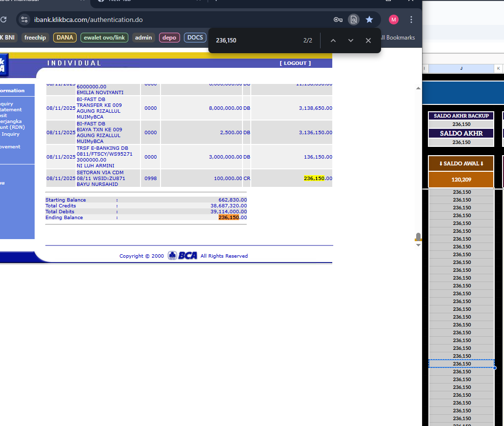Click the SALDO AKHR BACKUP header cell
The image size is (504, 426).
tap(461, 116)
